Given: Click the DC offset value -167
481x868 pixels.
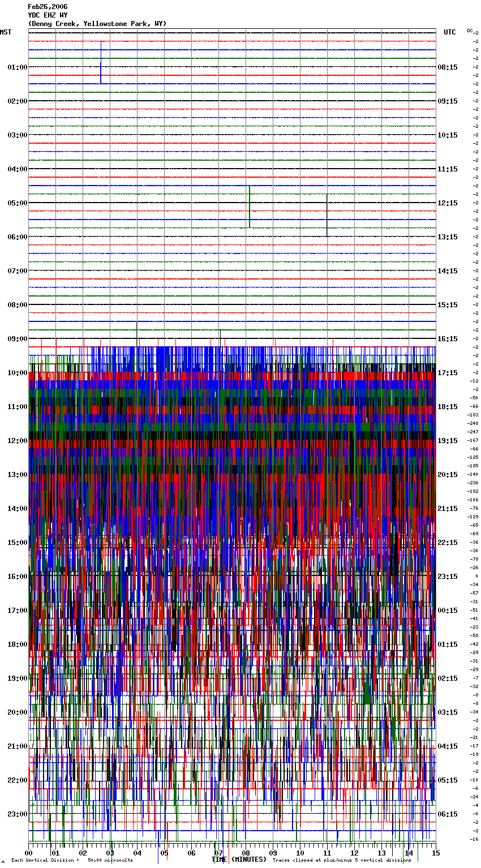Looking at the screenshot, I should click(x=473, y=440).
